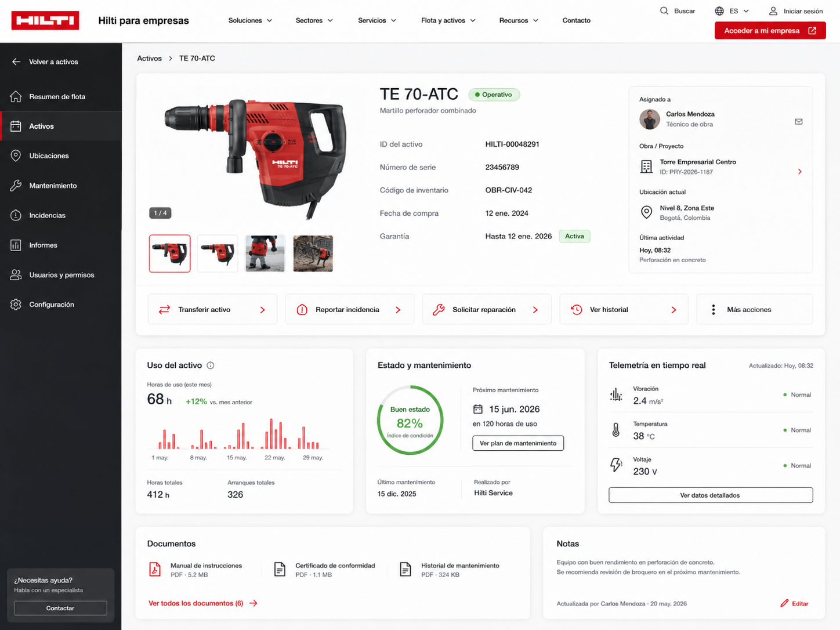Screen dimensions: 840x630
Task: Expand the Sectores dropdown menu
Action: pos(314,20)
